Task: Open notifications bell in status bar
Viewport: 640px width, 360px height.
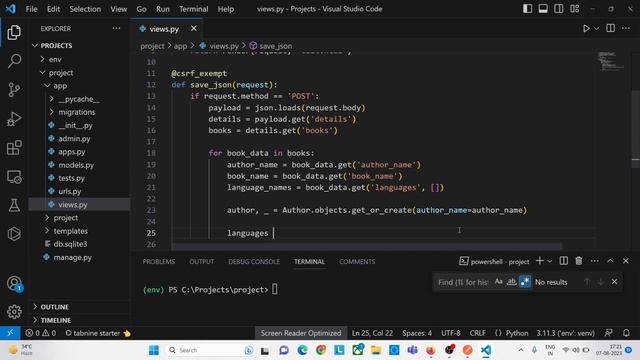Action: pos(626,333)
